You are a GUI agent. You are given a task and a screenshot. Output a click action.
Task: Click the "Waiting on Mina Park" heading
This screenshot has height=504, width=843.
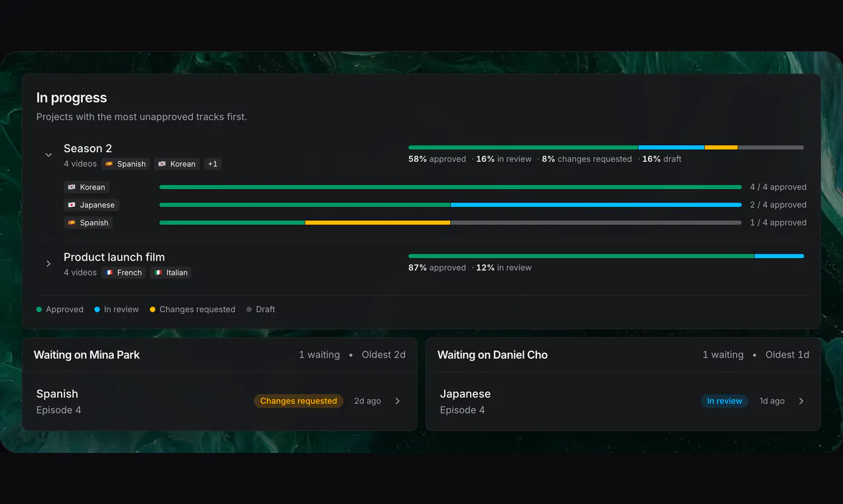click(x=87, y=355)
